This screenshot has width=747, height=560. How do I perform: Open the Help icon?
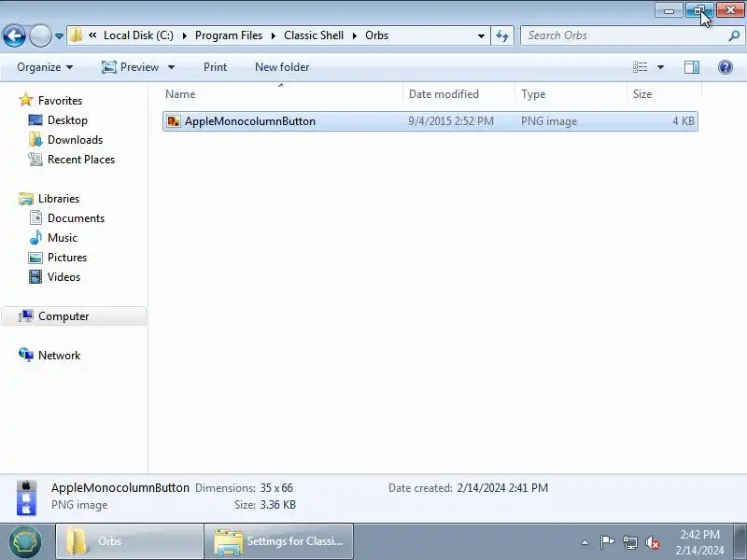tap(726, 67)
